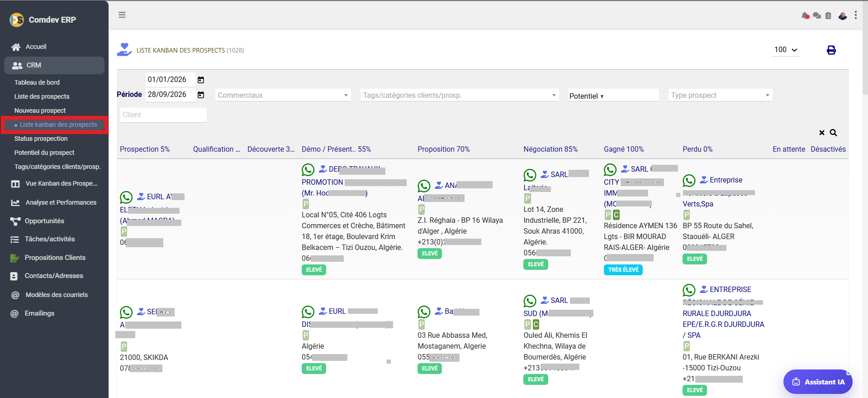Open the Gagné 100% column header

pos(624,149)
